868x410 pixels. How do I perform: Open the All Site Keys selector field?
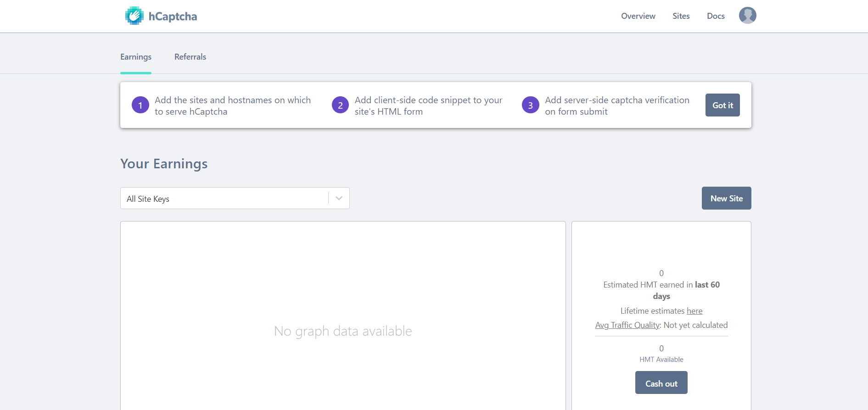click(x=225, y=199)
